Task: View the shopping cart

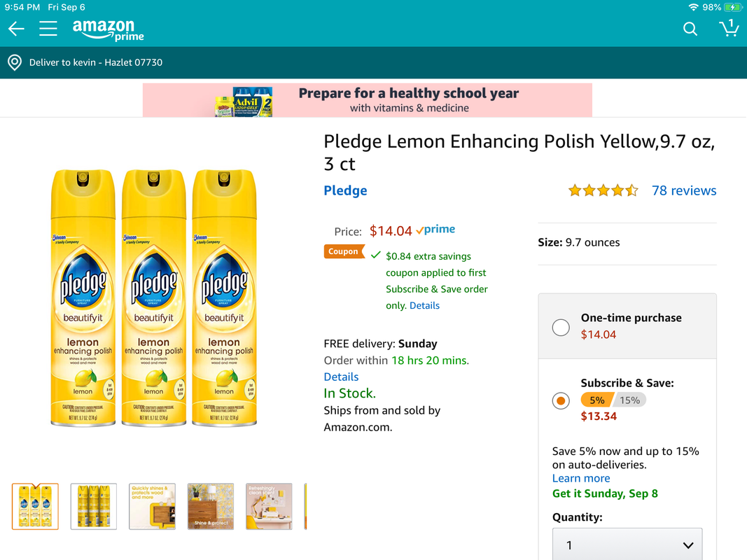Action: coord(729,28)
